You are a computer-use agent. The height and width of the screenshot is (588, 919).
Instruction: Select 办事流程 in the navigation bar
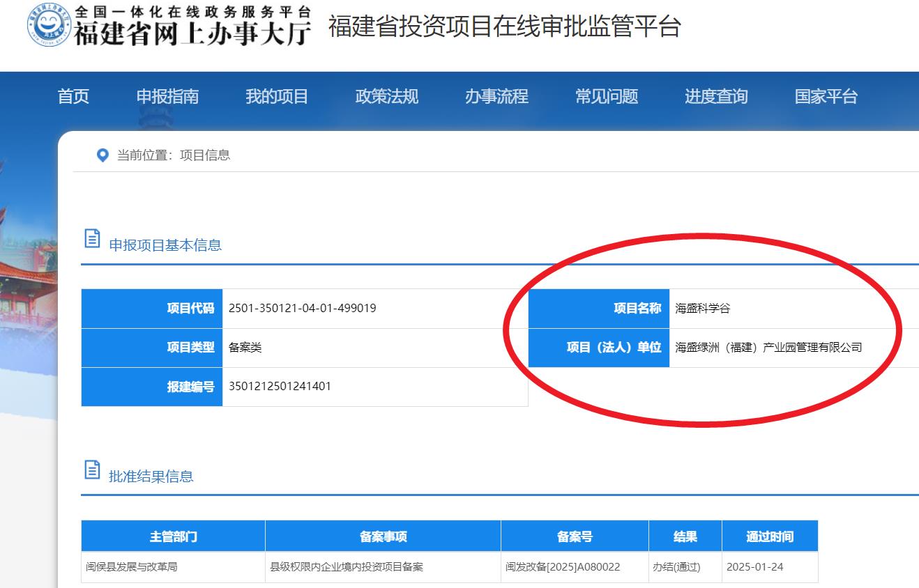pyautogui.click(x=496, y=97)
